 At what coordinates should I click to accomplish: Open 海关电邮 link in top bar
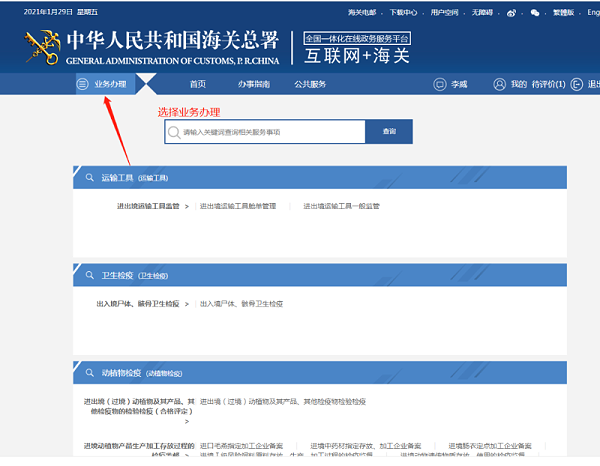362,13
